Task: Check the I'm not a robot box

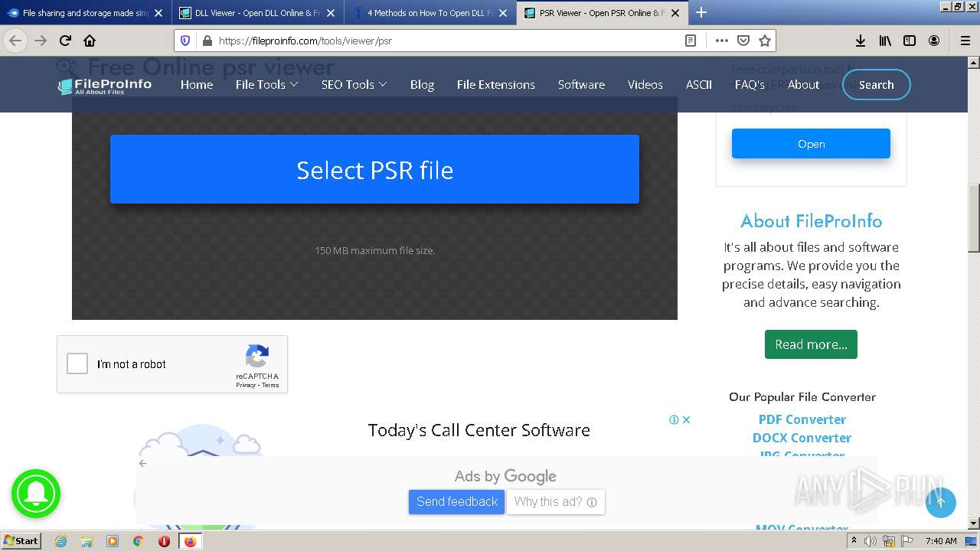Action: point(77,364)
